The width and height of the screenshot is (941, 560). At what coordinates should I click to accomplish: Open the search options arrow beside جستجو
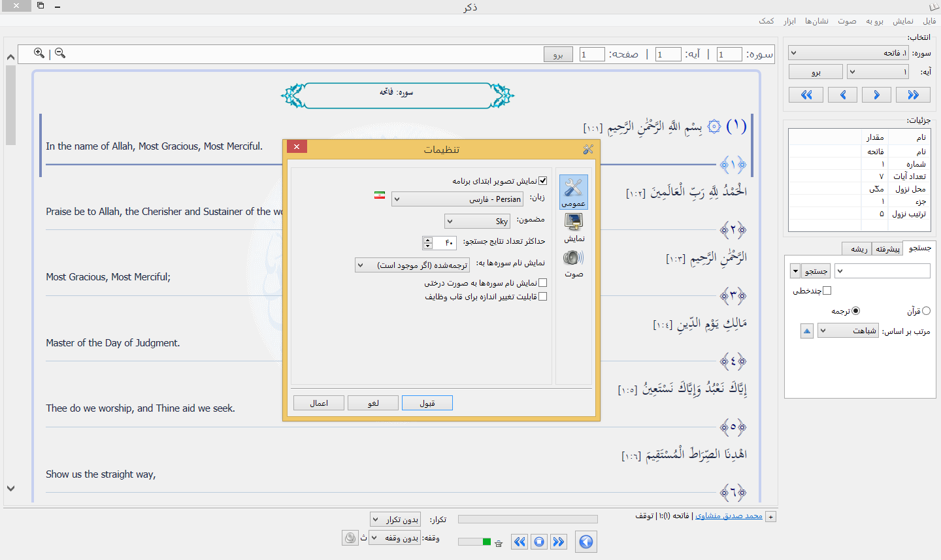(795, 271)
